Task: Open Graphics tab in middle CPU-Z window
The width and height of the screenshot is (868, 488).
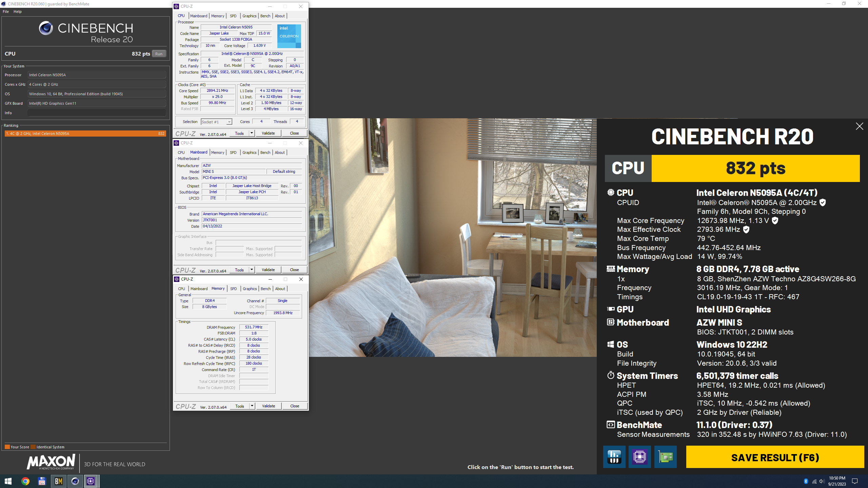Action: tap(249, 152)
